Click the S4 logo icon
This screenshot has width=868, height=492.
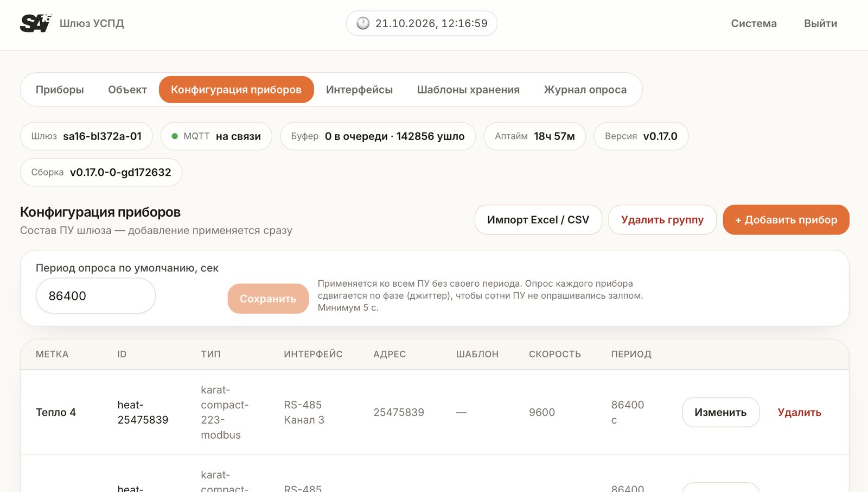coord(36,23)
